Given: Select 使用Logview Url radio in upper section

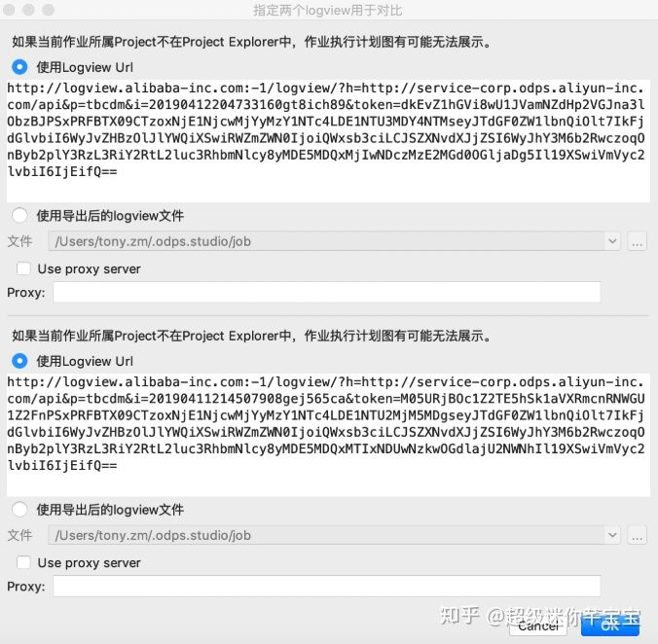Looking at the screenshot, I should click(19, 67).
